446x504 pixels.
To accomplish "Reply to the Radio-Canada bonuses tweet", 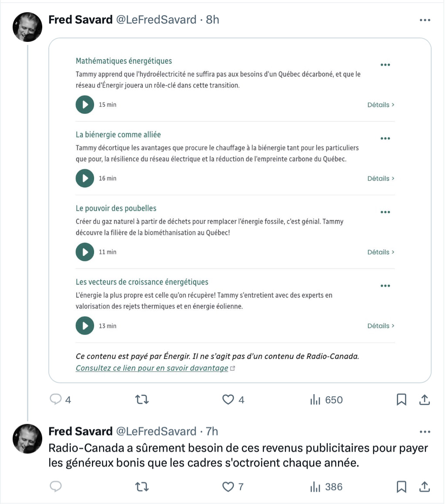I will coord(56,486).
